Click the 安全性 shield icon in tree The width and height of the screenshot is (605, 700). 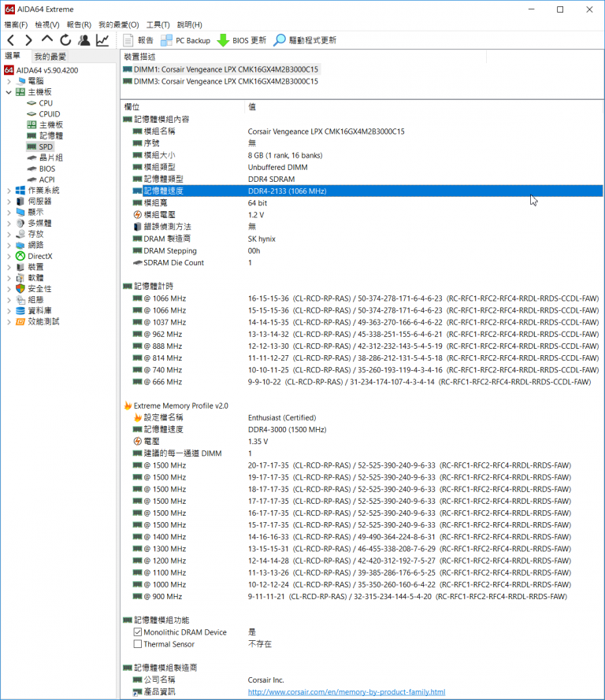click(x=20, y=289)
